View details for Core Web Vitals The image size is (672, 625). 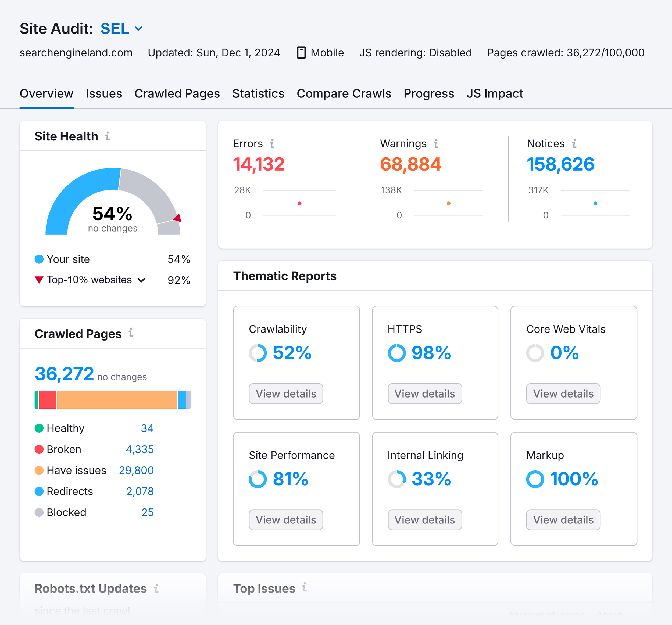pos(563,393)
